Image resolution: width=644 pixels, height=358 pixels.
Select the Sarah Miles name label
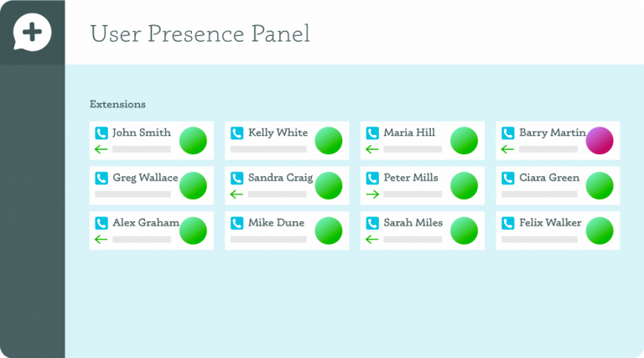[x=413, y=222]
